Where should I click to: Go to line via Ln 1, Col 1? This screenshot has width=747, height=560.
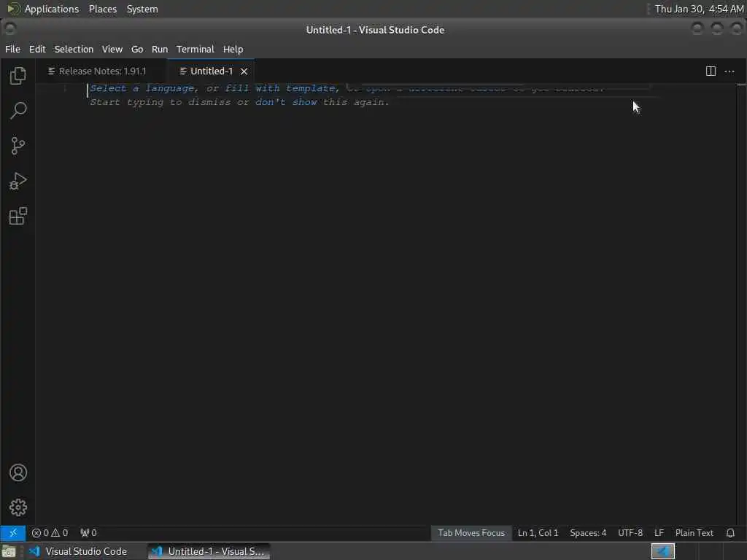538,533
